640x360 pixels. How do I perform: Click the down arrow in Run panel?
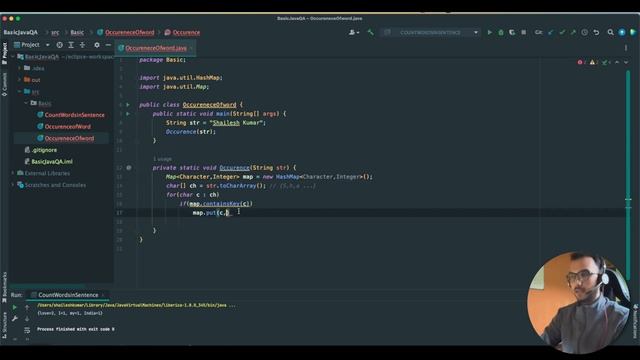[x=27, y=318]
